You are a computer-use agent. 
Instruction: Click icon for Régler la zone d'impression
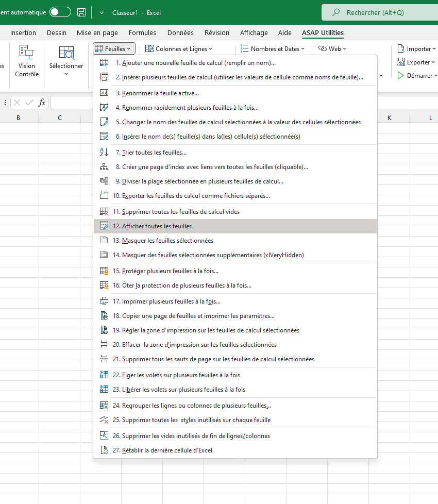point(104,330)
